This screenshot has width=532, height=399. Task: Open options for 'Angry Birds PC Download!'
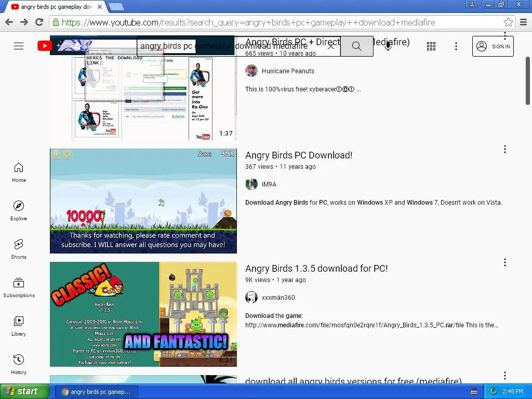[505, 149]
